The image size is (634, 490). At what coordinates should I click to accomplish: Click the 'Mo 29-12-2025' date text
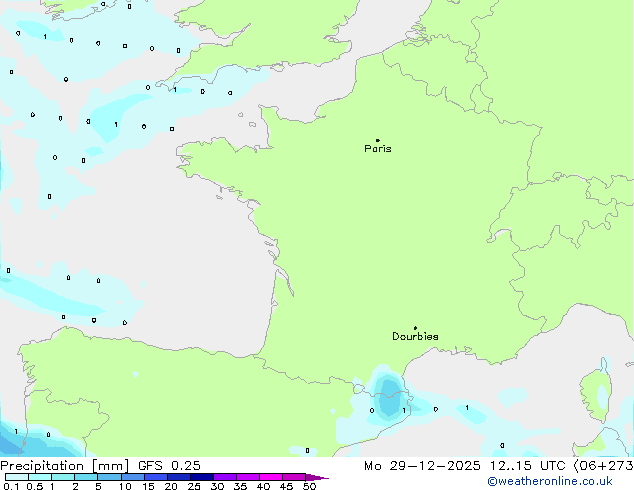point(422,466)
